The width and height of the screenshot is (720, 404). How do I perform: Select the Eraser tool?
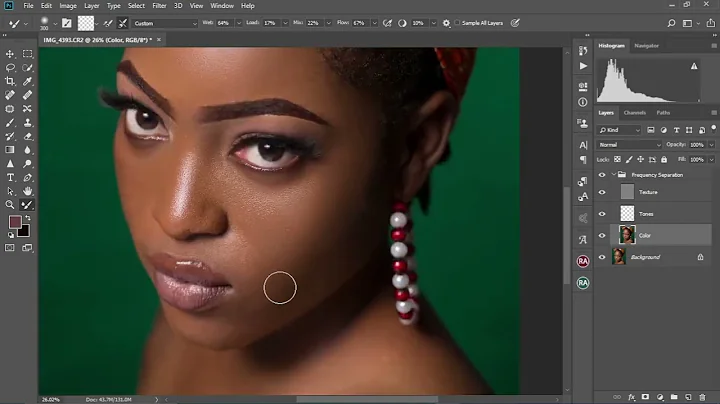point(28,136)
